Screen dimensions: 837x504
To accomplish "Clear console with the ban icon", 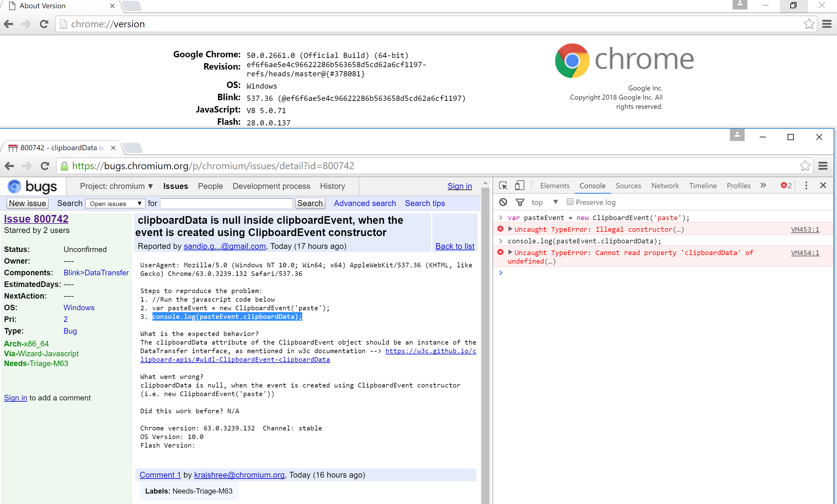I will tap(503, 202).
